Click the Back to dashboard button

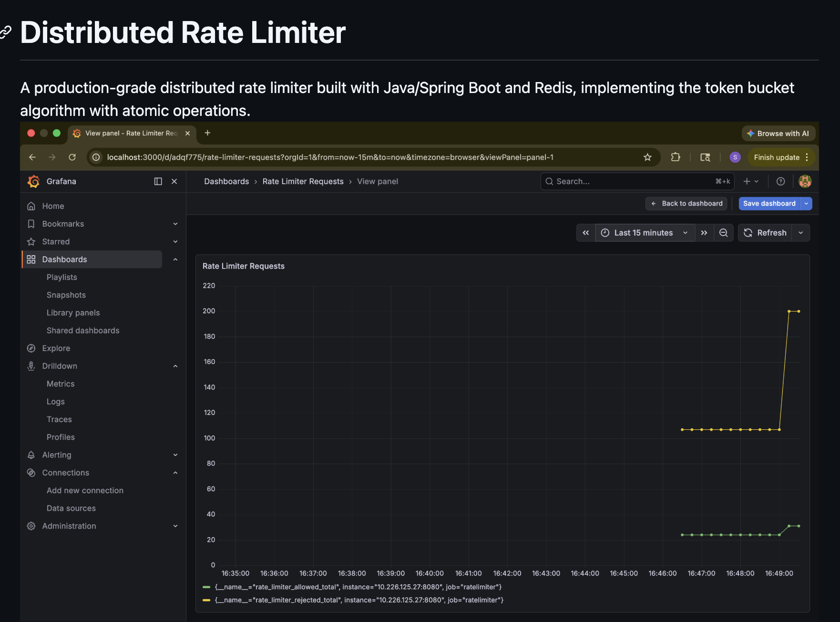(x=686, y=204)
